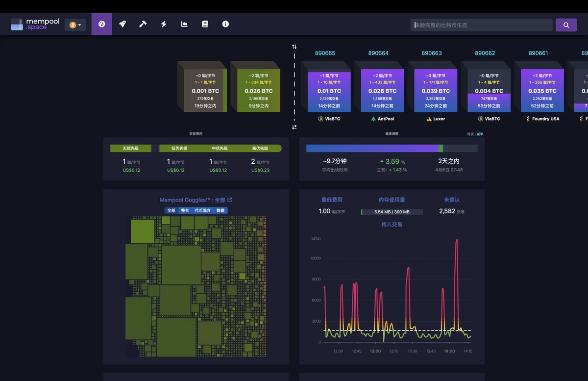Screen dimensions: 588x381
Task: Open pending mempool block with 379 transactions
Action: click(205, 91)
